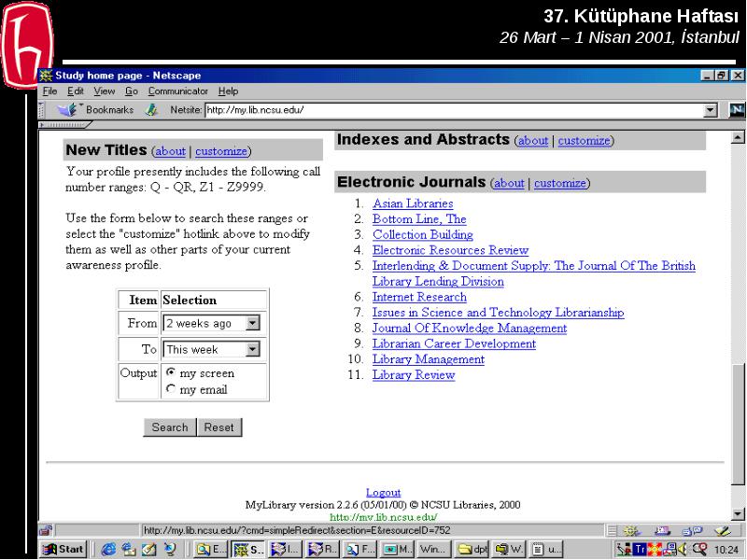
Task: Open Librarian Career Development link
Action: pyautogui.click(x=454, y=343)
